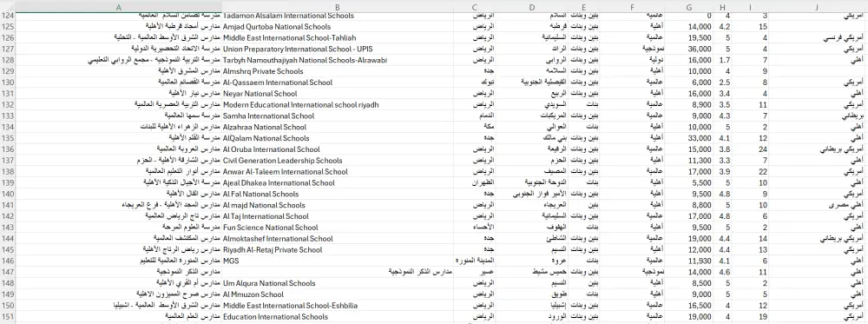Select row 136 header
Screen dimensions: 868x324
[8, 149]
